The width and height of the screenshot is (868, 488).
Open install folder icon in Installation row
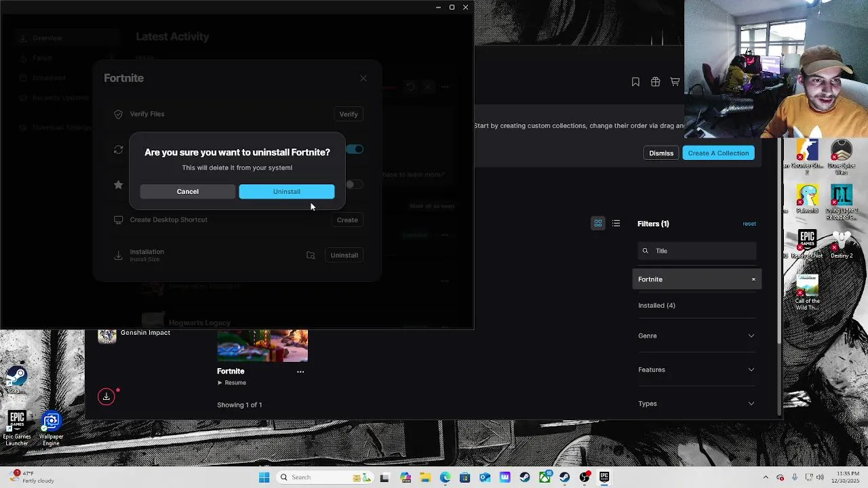pos(311,256)
